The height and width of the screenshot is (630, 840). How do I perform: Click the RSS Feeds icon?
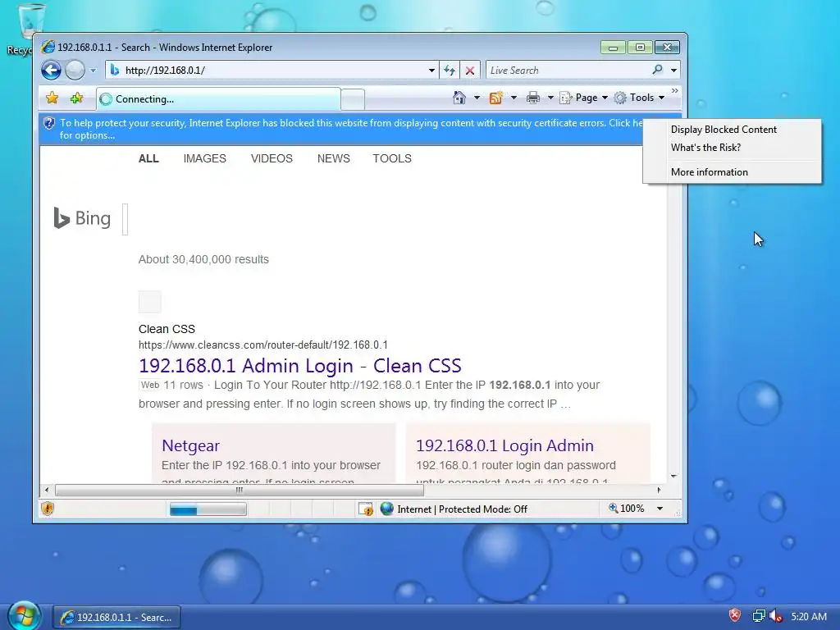tap(495, 98)
